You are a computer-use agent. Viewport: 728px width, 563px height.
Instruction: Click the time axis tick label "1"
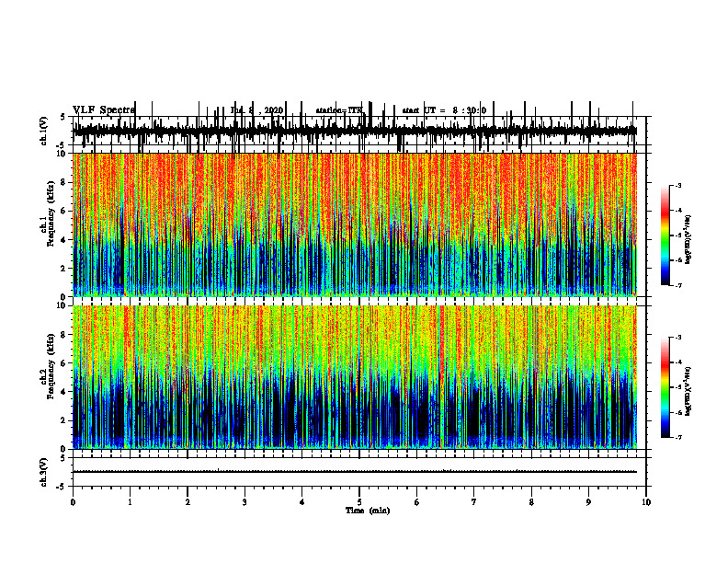point(130,502)
